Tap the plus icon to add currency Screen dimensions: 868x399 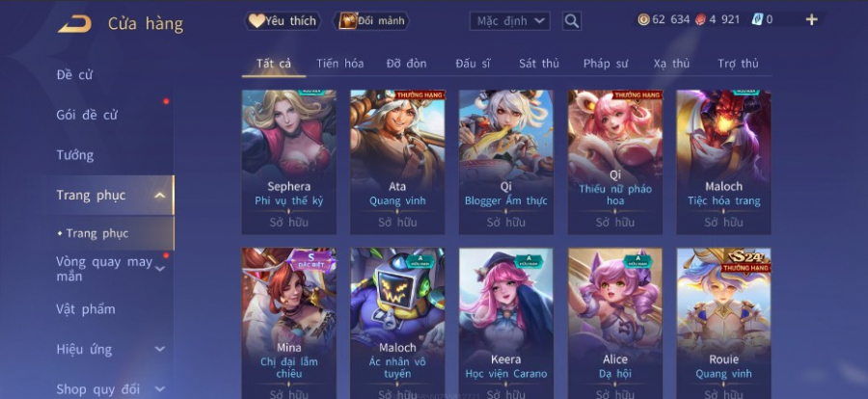[811, 20]
